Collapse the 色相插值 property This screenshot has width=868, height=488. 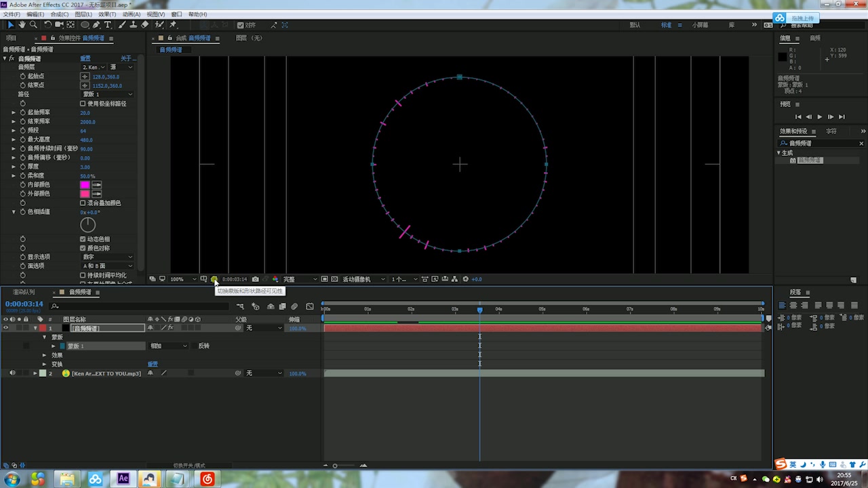coord(14,212)
